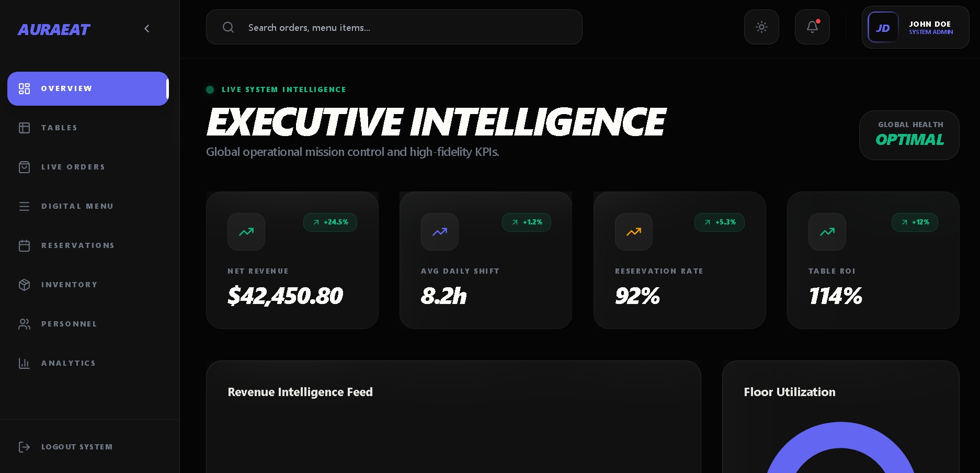
Task: Click the Personnel people icon
Action: tap(25, 324)
